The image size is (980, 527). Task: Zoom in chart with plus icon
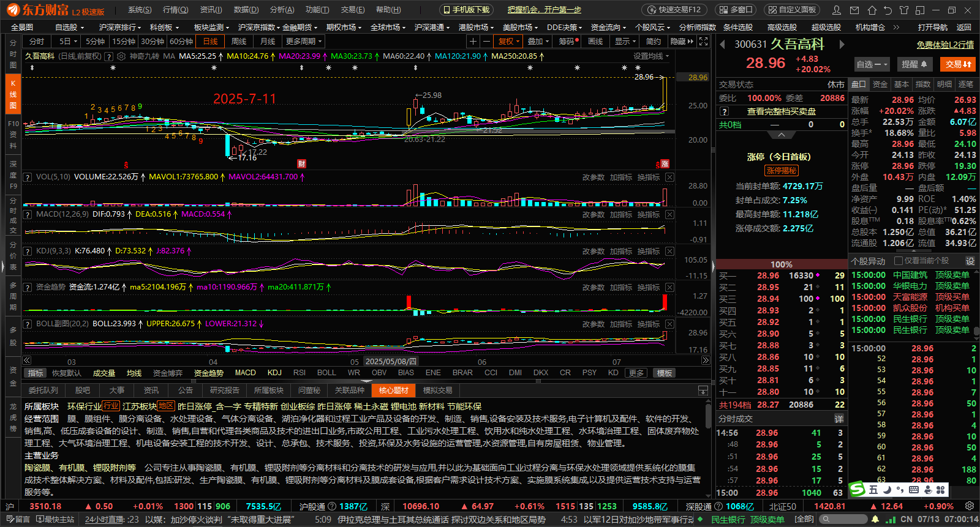pyautogui.click(x=473, y=41)
